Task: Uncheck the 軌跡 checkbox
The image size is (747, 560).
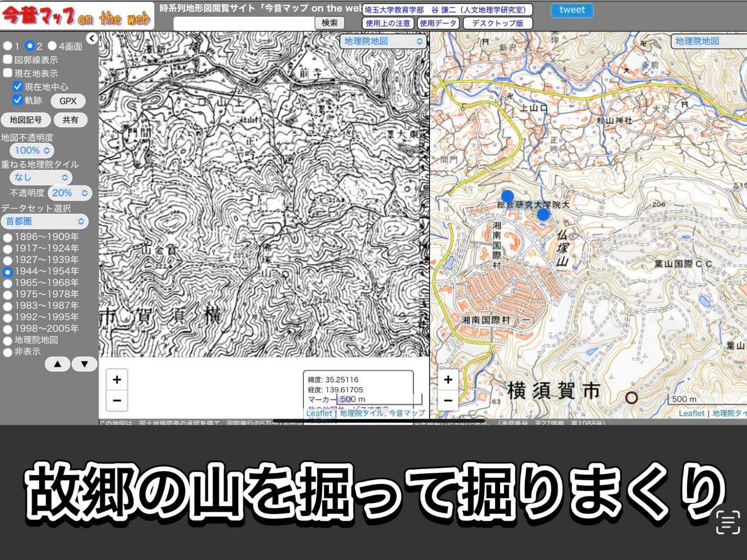Action: pos(18,100)
